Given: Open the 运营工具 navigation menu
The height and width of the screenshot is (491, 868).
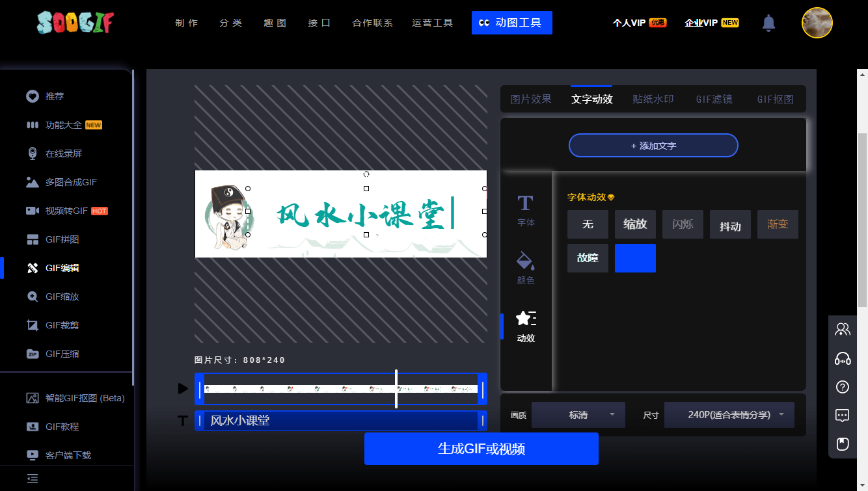Looking at the screenshot, I should coord(432,23).
